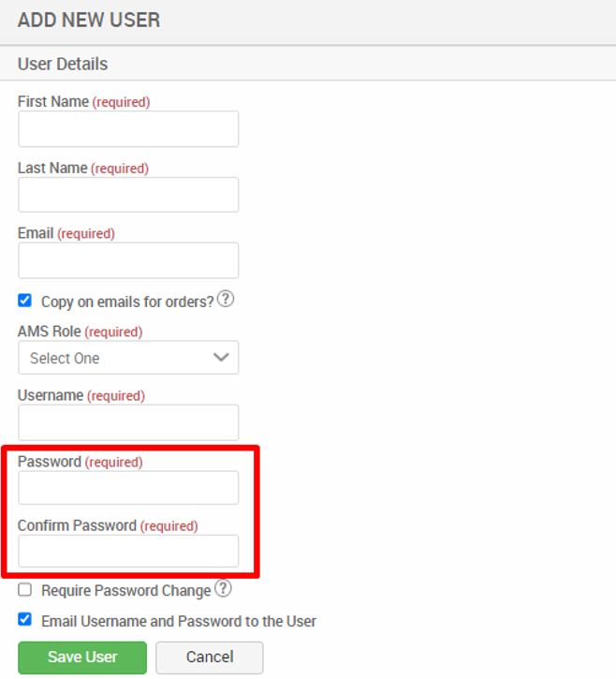Click the Save User button
The image size is (616, 679).
[x=82, y=657]
